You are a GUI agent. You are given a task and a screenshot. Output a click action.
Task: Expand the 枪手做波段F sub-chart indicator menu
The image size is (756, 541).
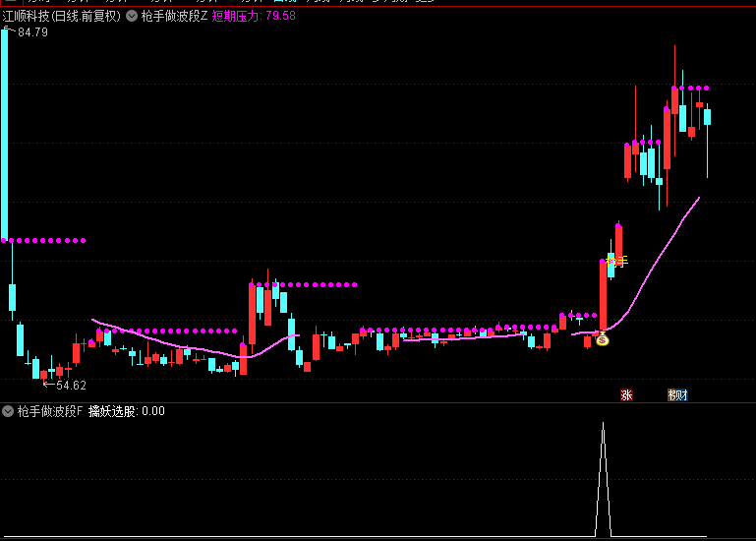coord(8,411)
